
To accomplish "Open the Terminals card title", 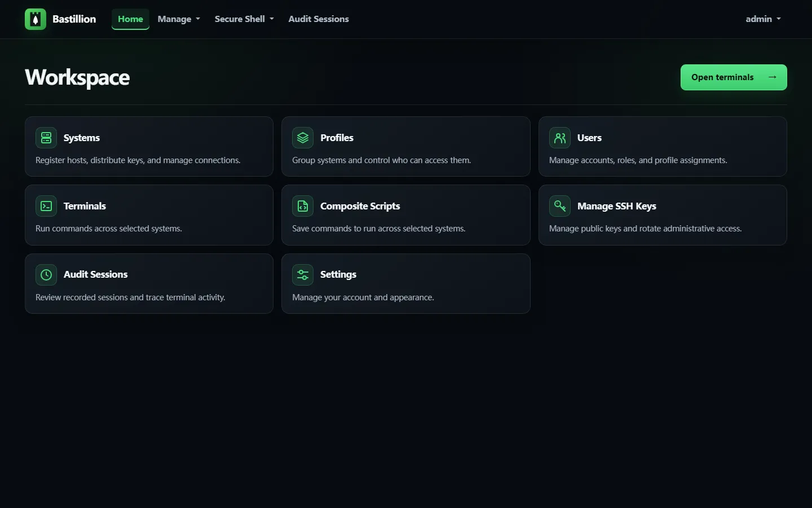I will click(85, 206).
